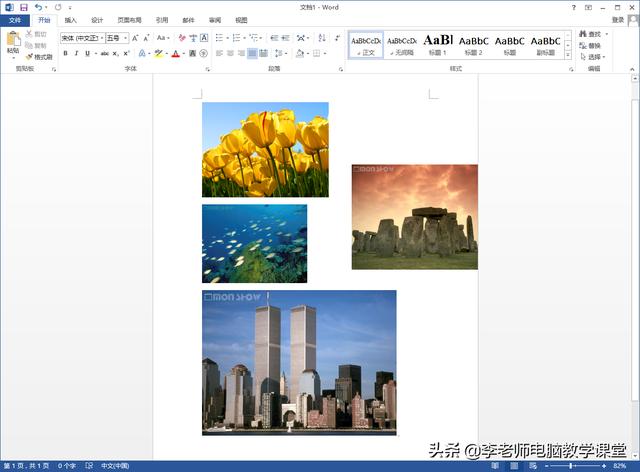Screen dimensions: 640x472
Task: Click the red font color button
Action: point(176,53)
